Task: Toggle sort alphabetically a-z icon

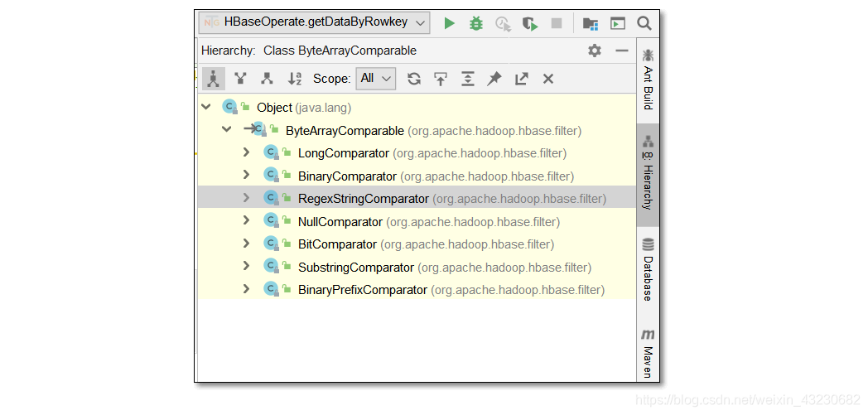Action: coord(295,79)
